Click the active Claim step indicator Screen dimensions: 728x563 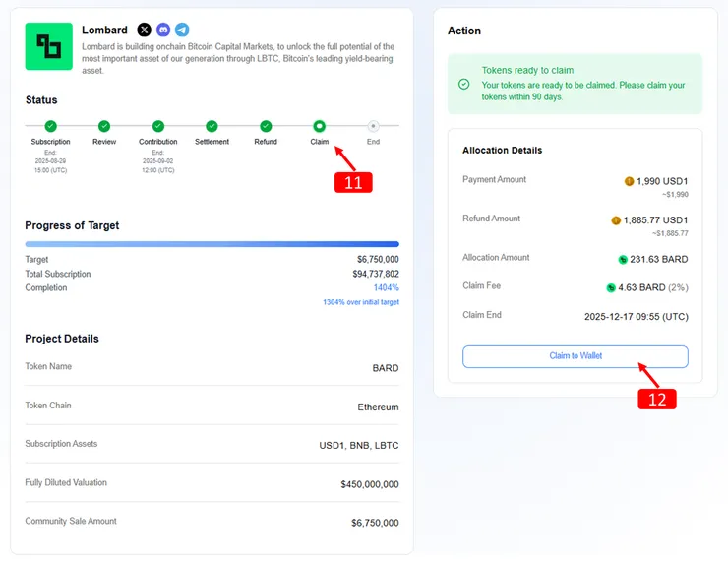(x=320, y=126)
